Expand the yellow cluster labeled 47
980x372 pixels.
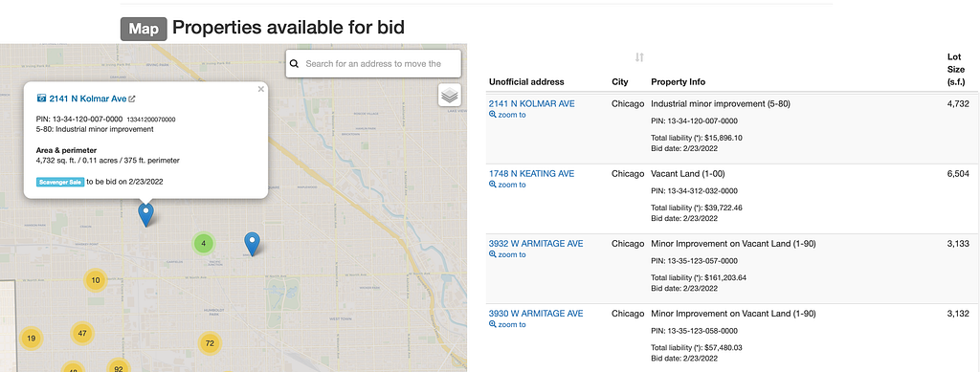pyautogui.click(x=82, y=334)
